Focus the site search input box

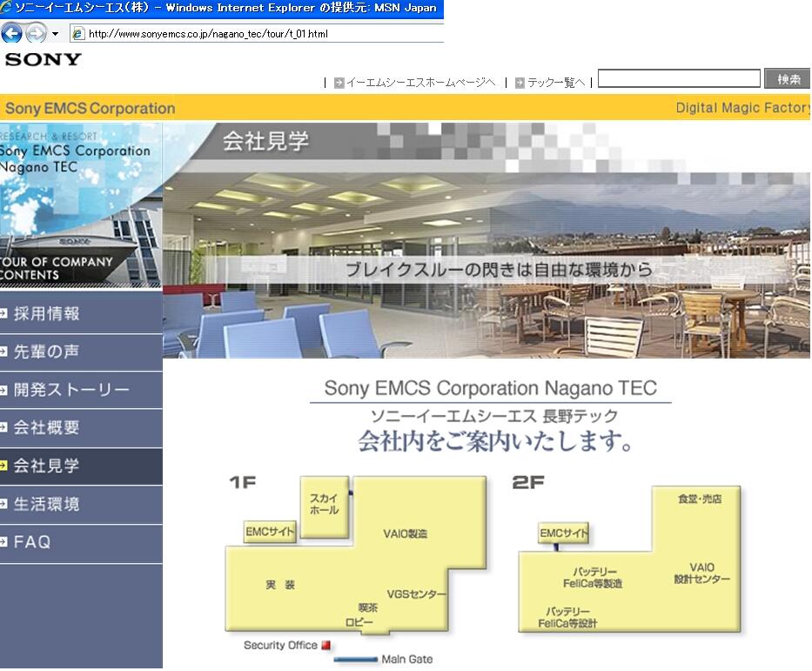(679, 78)
